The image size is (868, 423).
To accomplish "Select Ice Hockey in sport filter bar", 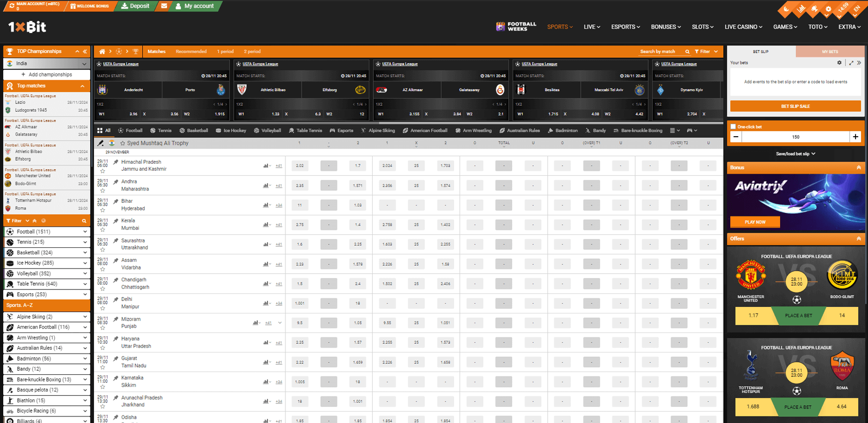I will point(231,131).
